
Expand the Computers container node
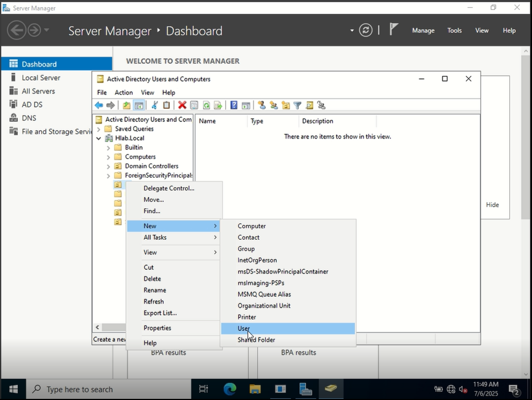click(109, 157)
